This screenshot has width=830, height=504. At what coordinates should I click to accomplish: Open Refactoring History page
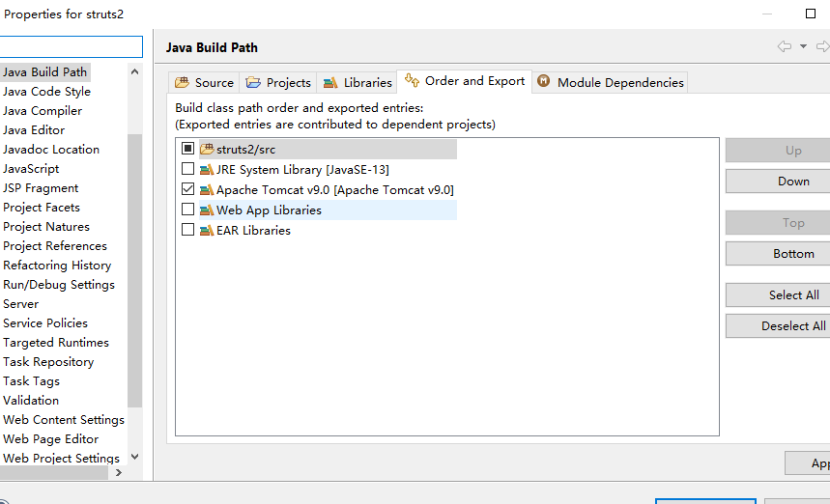click(x=57, y=266)
